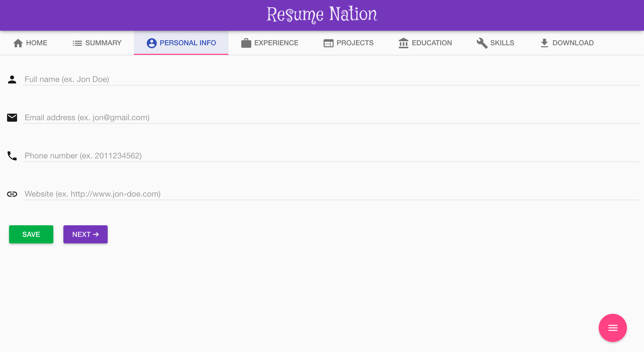Image resolution: width=644 pixels, height=352 pixels.
Task: Focus the Full name input field
Action: coord(331,79)
